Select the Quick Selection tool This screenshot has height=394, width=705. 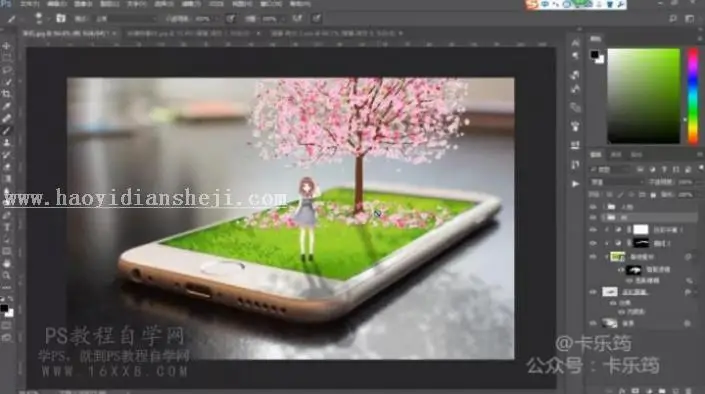(7, 82)
